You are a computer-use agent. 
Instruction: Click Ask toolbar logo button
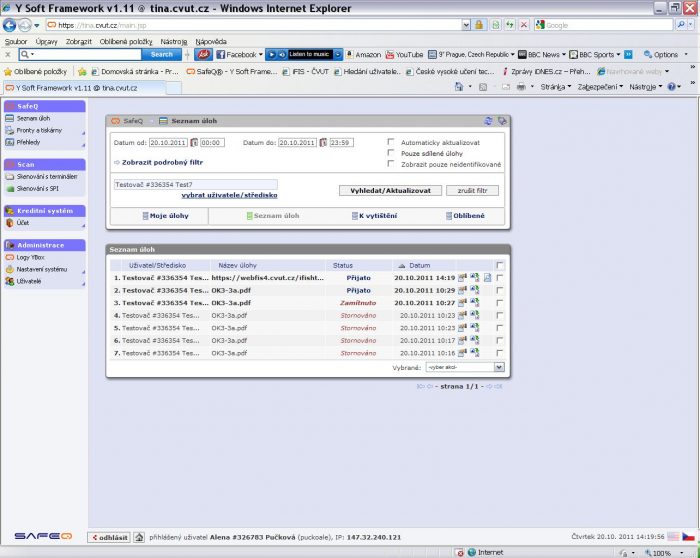(203, 54)
